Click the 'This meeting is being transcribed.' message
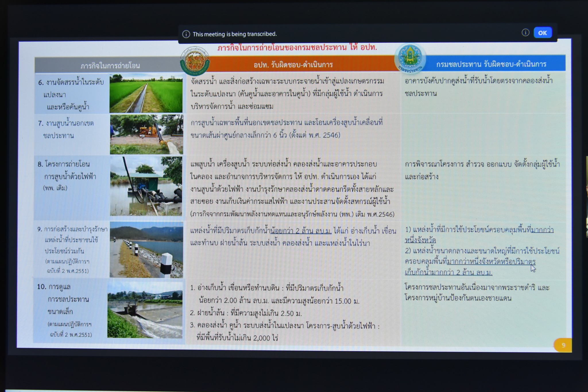Image resolution: width=588 pixels, height=392 pixels. point(235,34)
